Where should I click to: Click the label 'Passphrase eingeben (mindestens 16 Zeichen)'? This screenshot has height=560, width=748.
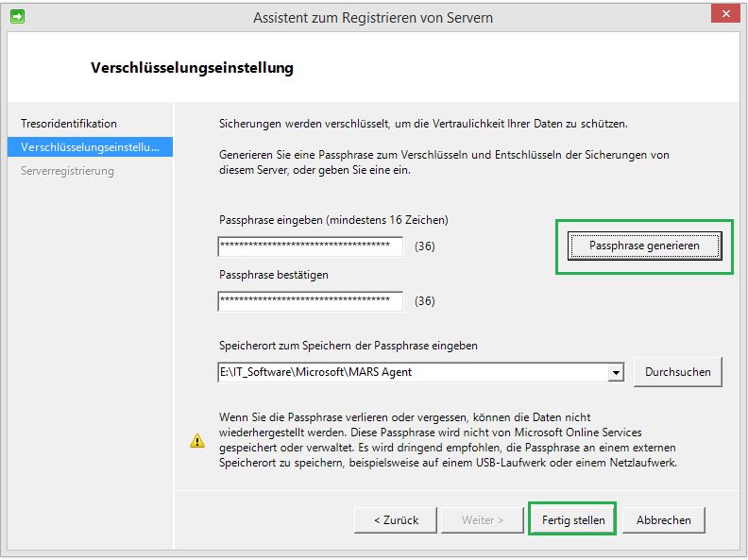pyautogui.click(x=333, y=220)
